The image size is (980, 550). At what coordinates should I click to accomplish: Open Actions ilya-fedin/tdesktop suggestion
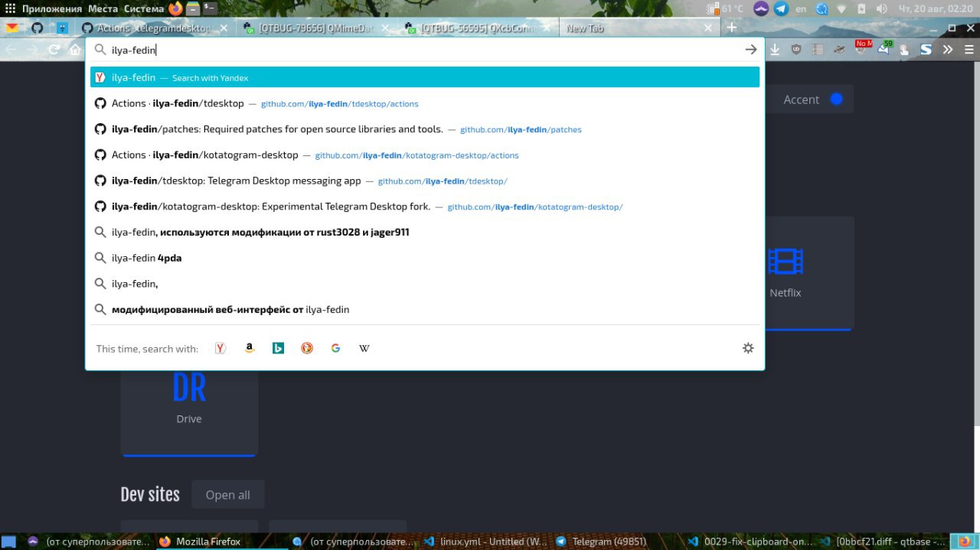click(425, 103)
